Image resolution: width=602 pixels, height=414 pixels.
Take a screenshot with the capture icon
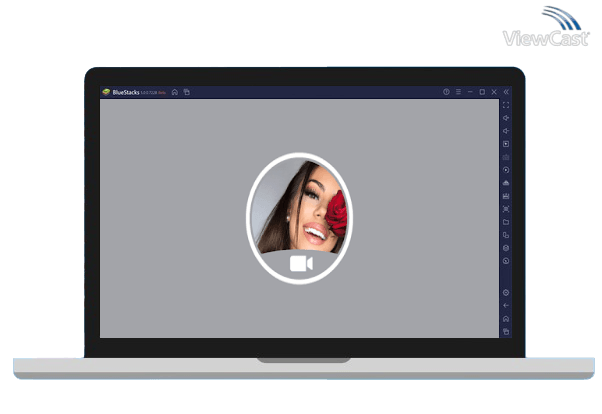point(506,209)
